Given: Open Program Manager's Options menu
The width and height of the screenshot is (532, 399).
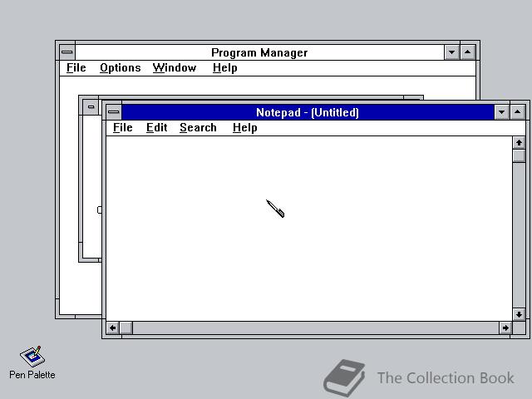Looking at the screenshot, I should coord(120,68).
